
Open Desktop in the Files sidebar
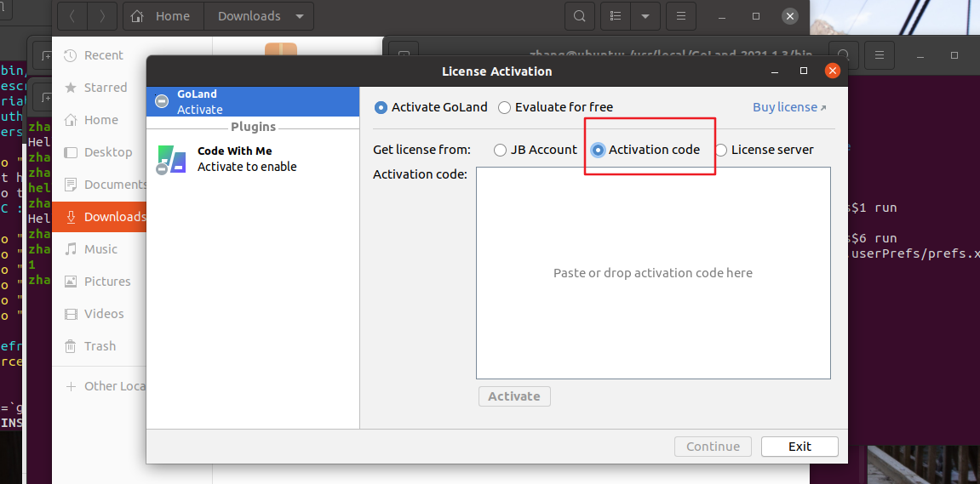(x=100, y=152)
